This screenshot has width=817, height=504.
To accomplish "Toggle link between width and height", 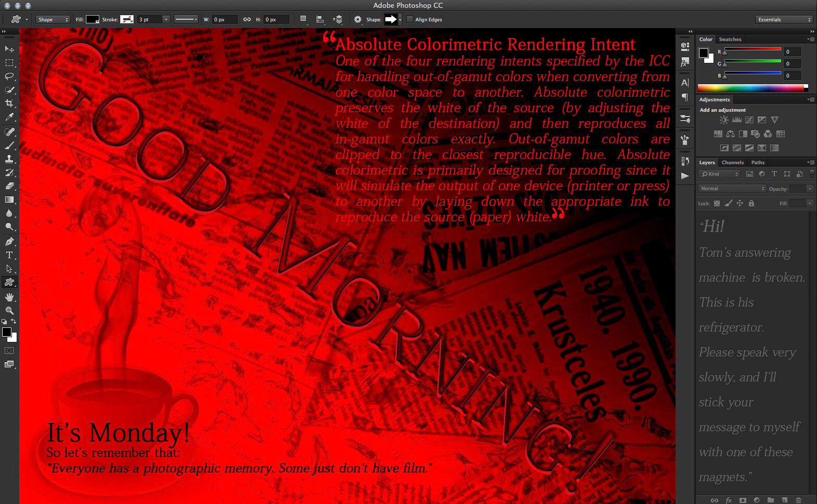I will click(x=247, y=20).
